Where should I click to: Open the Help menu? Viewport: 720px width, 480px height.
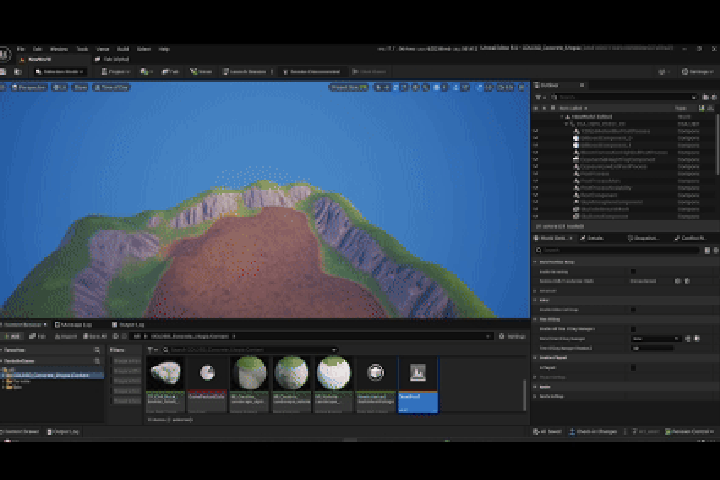(x=164, y=49)
